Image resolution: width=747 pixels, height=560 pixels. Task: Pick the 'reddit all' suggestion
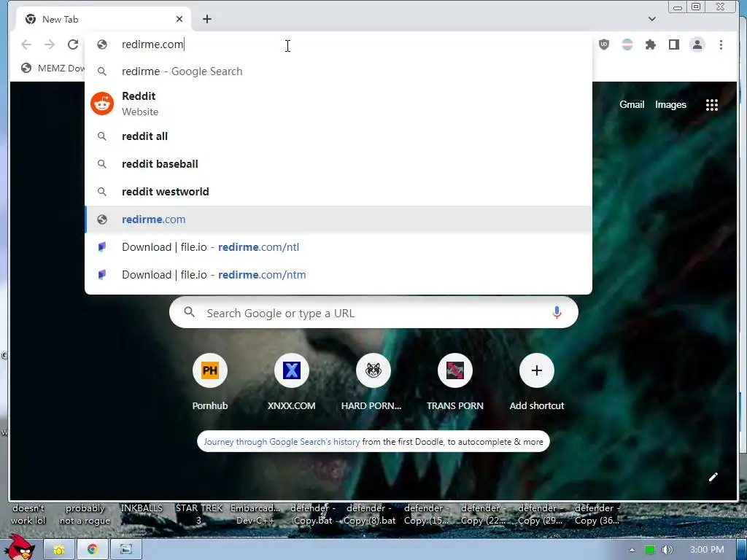pyautogui.click(x=338, y=136)
